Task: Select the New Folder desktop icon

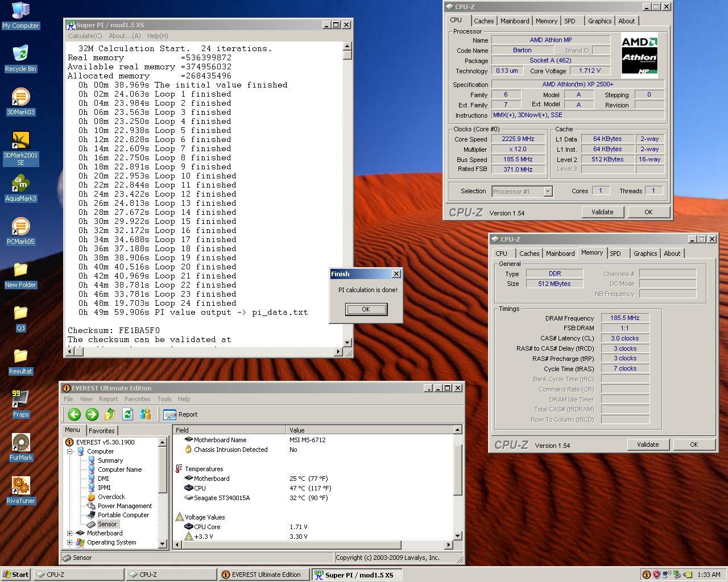Action: (20, 275)
